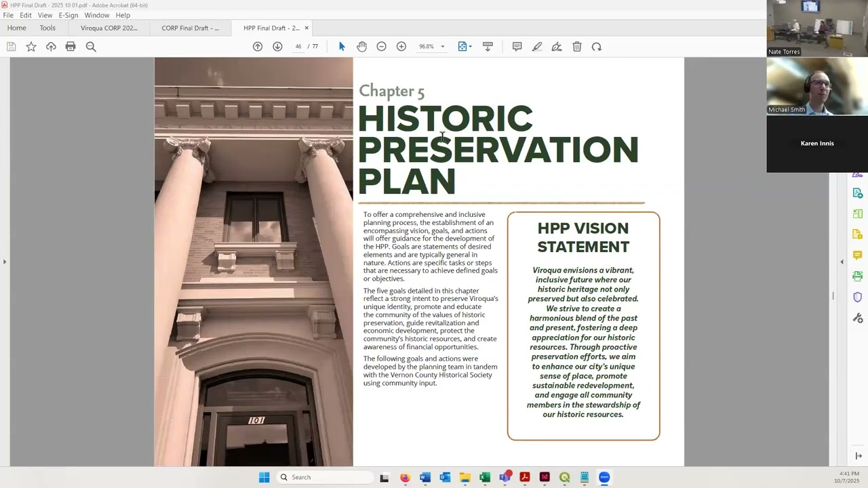Click the Save file icon
This screenshot has width=868, height=488.
[12, 47]
